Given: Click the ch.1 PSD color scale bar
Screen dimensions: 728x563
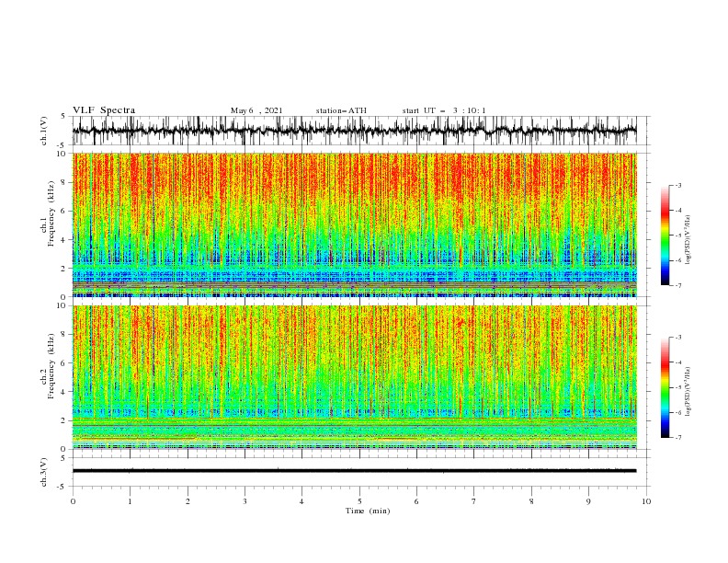Looking at the screenshot, I should [665, 236].
